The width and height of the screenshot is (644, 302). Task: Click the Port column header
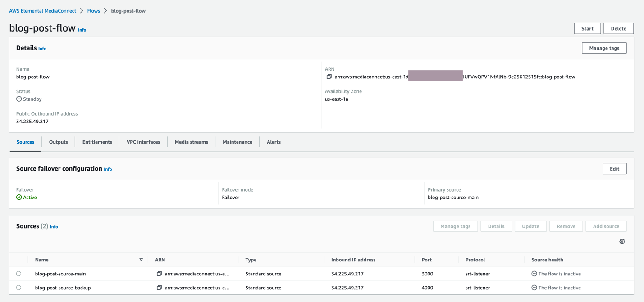point(427,260)
